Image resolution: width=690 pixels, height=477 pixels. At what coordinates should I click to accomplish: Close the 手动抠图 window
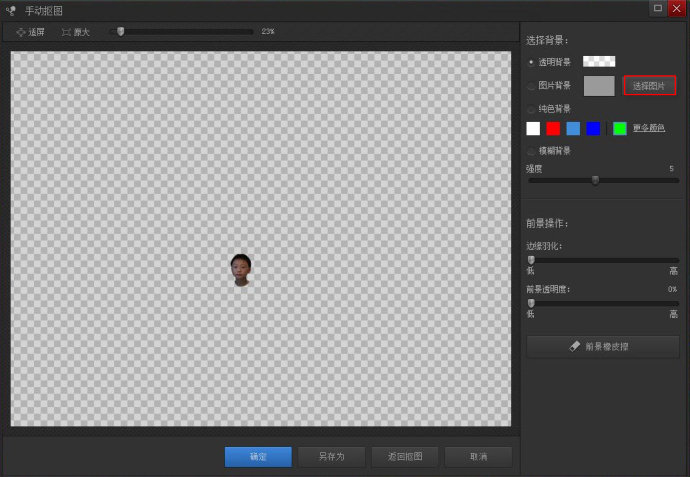coord(676,8)
